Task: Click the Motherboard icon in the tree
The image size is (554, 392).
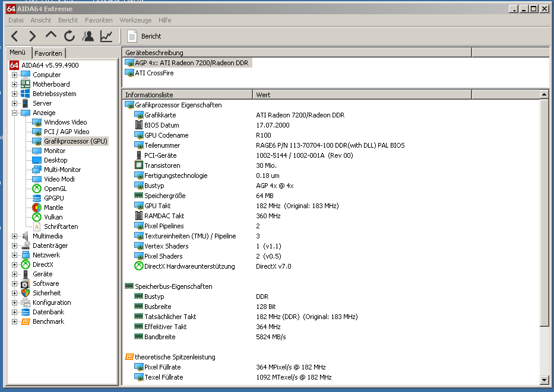Action: pyautogui.click(x=26, y=84)
